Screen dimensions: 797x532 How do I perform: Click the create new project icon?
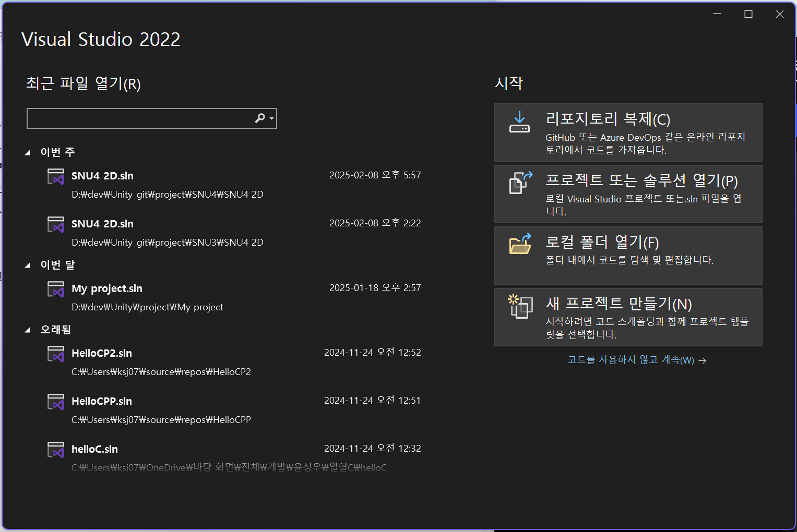(x=520, y=306)
